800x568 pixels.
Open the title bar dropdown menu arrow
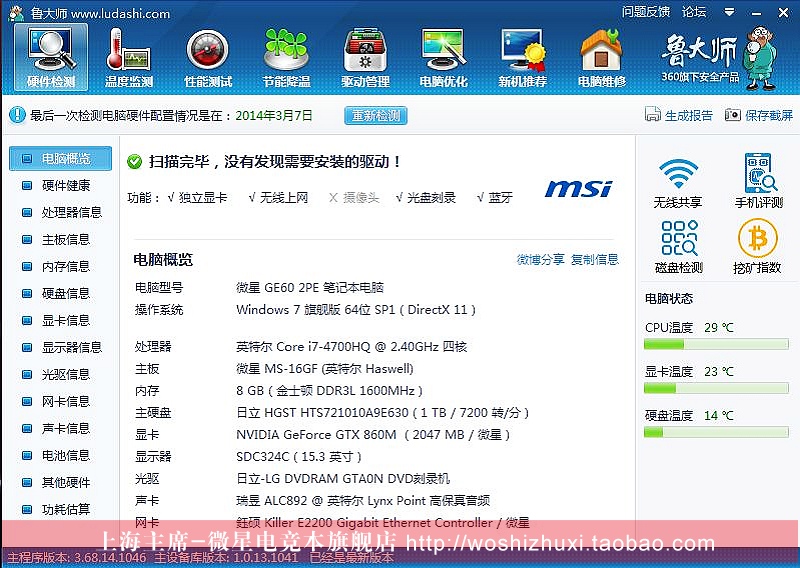730,12
